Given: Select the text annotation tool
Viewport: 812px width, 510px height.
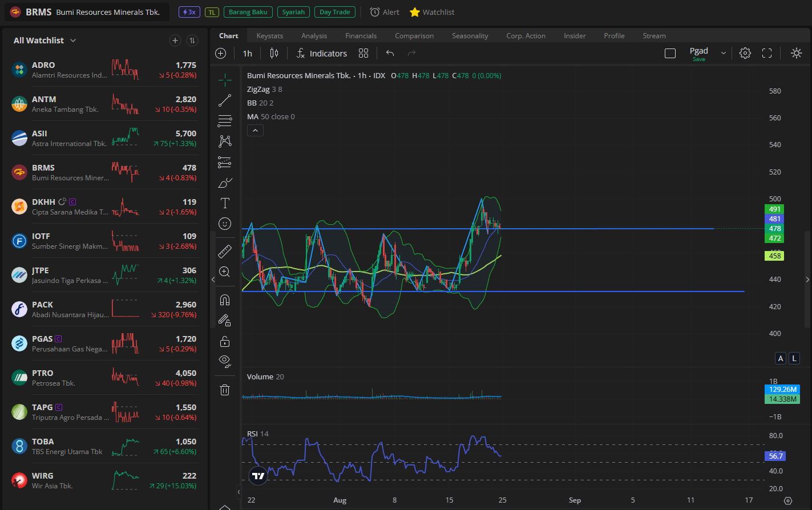Looking at the screenshot, I should pyautogui.click(x=225, y=203).
